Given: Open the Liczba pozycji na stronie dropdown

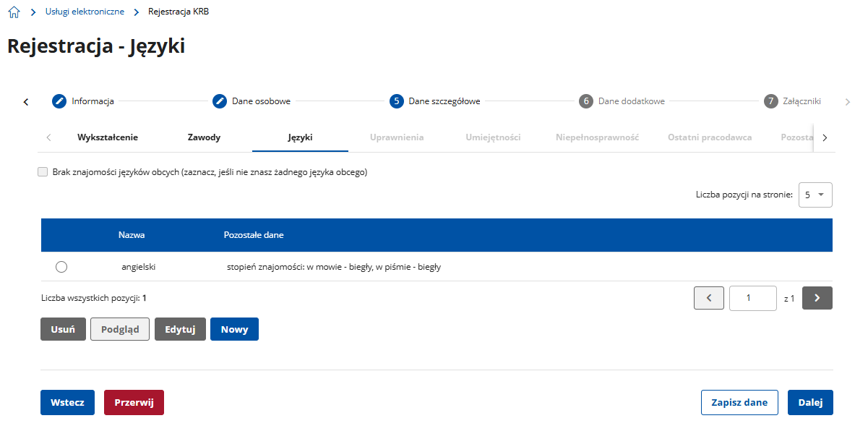Looking at the screenshot, I should 815,195.
